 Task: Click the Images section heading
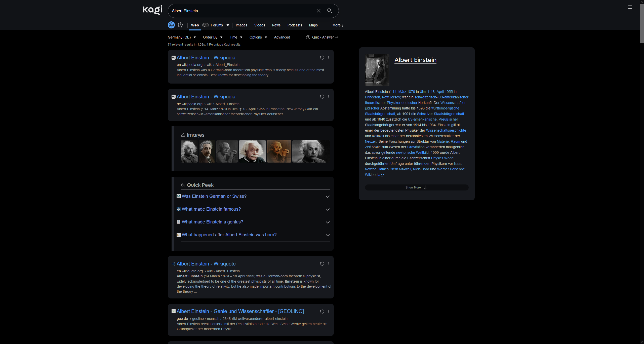click(195, 135)
